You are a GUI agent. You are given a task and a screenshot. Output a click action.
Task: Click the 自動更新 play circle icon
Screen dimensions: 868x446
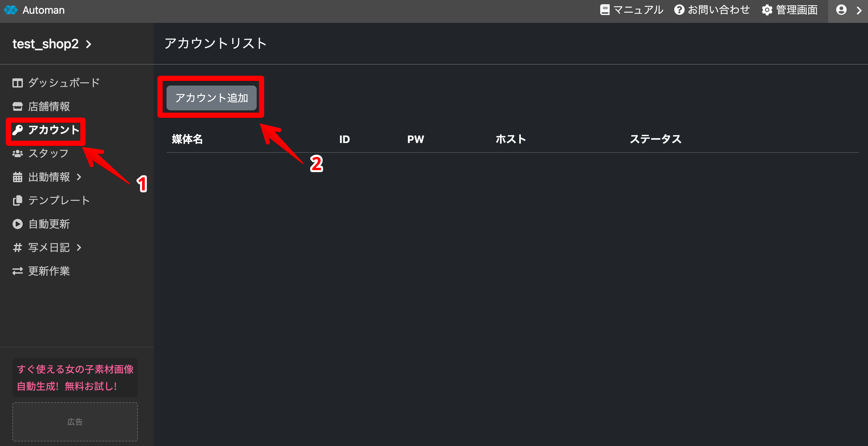18,224
